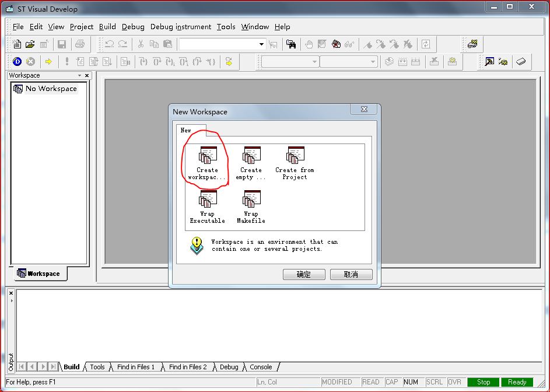Open the View menu
Viewport: 550px width, 392px height.
[56, 27]
